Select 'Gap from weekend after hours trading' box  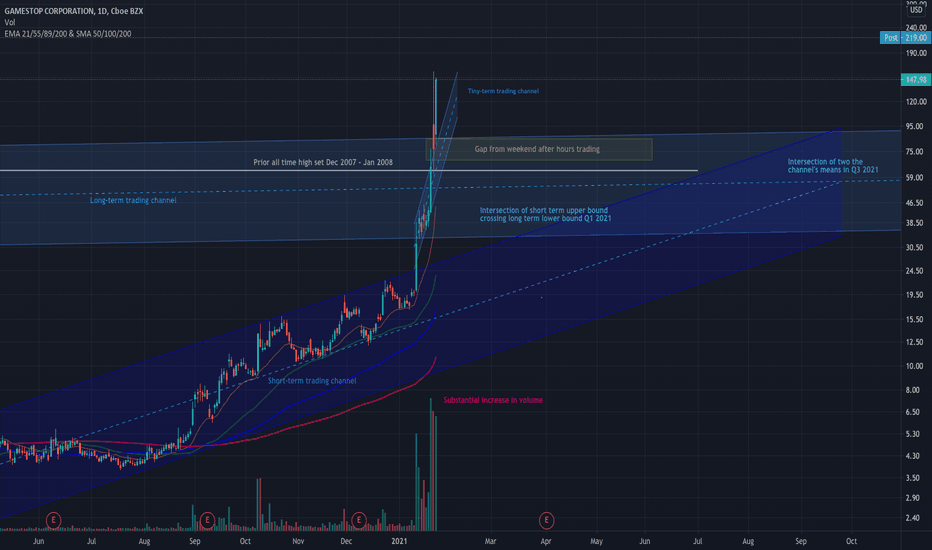coord(539,149)
